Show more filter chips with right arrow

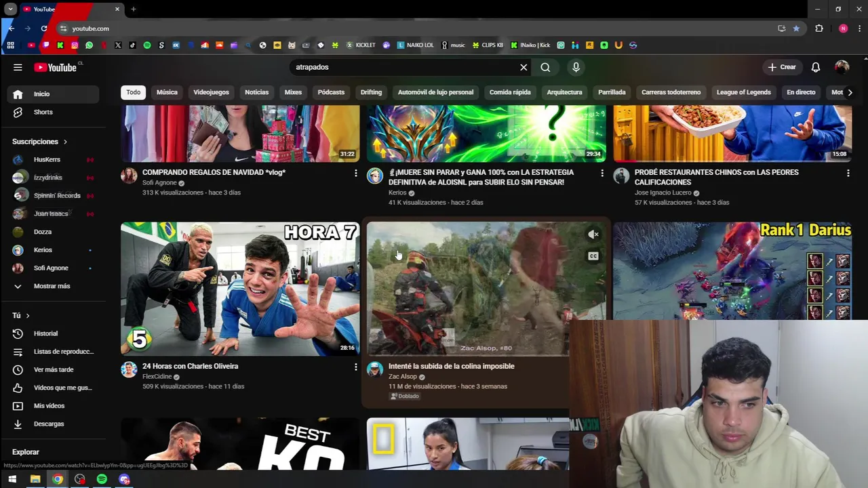(x=850, y=92)
